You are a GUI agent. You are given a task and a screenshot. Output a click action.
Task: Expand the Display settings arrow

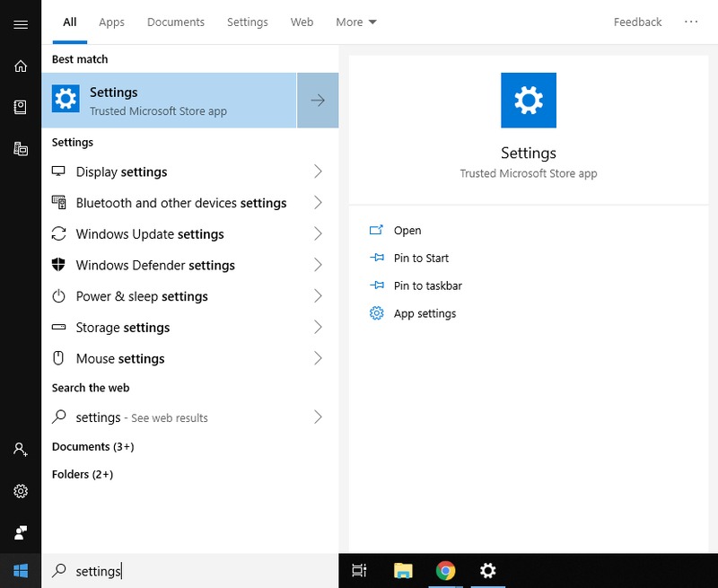318,171
